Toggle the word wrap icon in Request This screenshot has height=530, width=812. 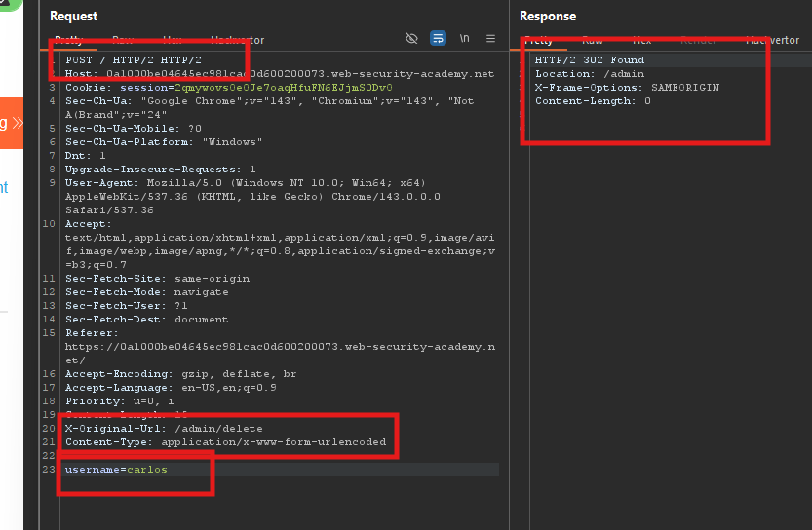pyautogui.click(x=438, y=38)
